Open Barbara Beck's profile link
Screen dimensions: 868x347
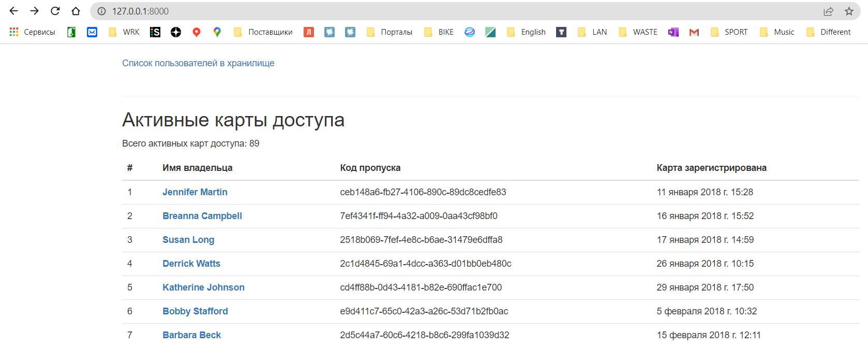point(191,335)
